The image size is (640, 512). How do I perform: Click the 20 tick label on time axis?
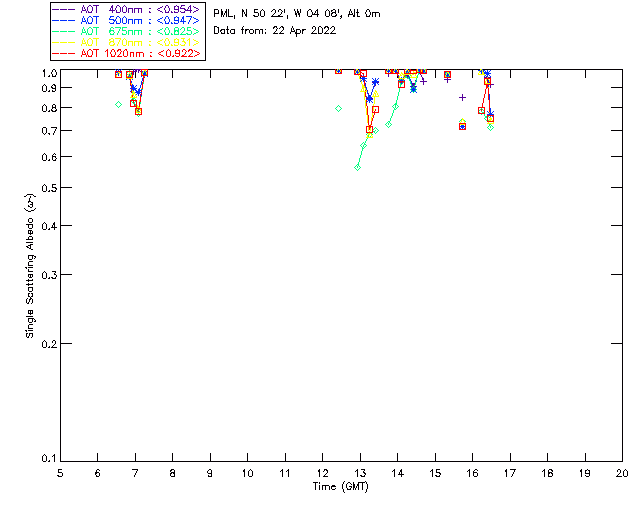pos(622,473)
